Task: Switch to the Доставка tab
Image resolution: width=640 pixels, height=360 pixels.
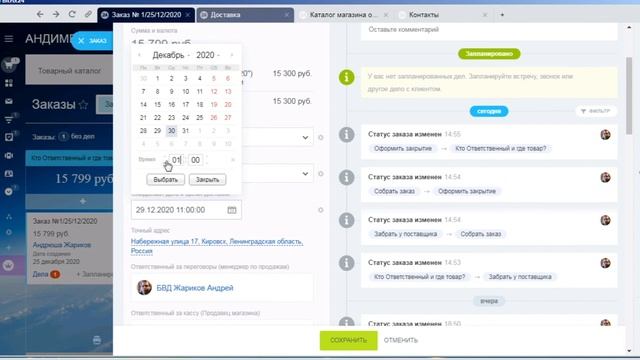Action: pos(245,15)
